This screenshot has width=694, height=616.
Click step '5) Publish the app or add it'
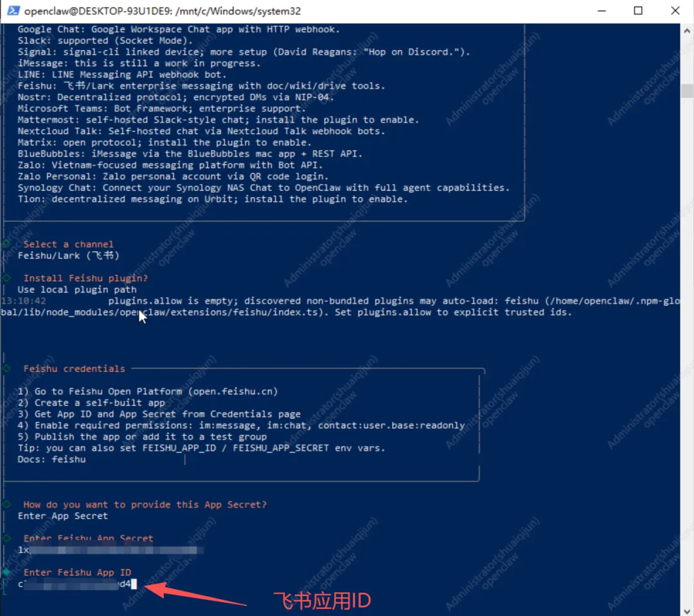(142, 437)
